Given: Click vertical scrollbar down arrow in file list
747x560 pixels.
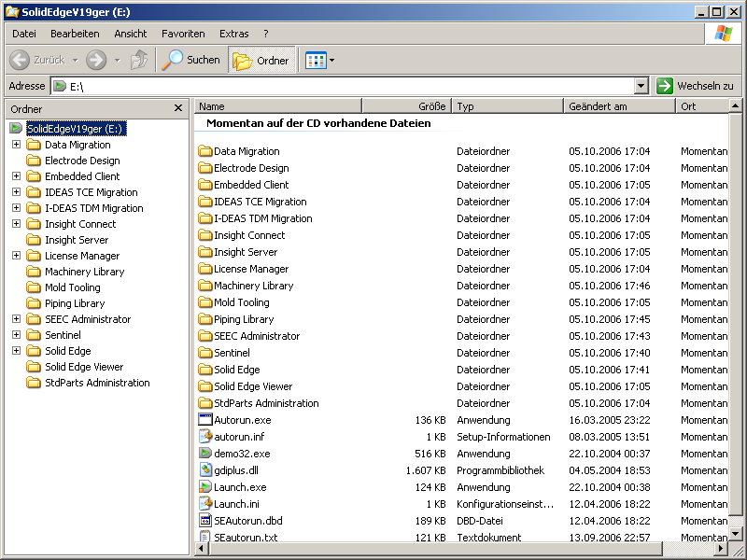Looking at the screenshot, I should coord(735,534).
